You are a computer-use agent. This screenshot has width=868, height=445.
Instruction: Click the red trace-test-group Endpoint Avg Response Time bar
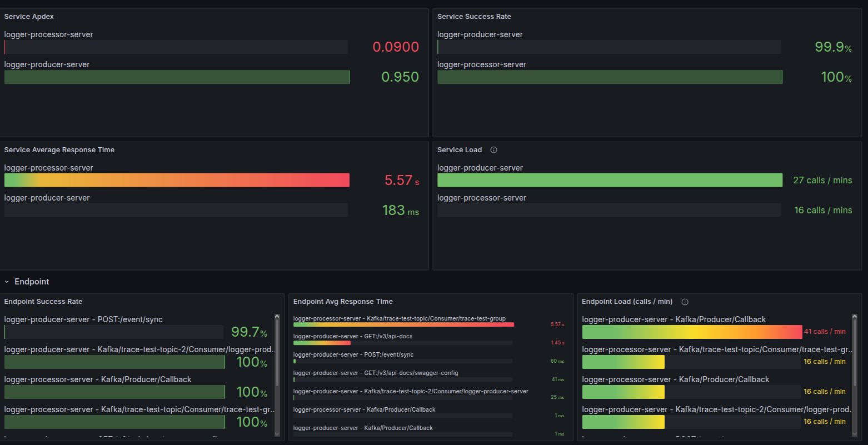(x=403, y=324)
